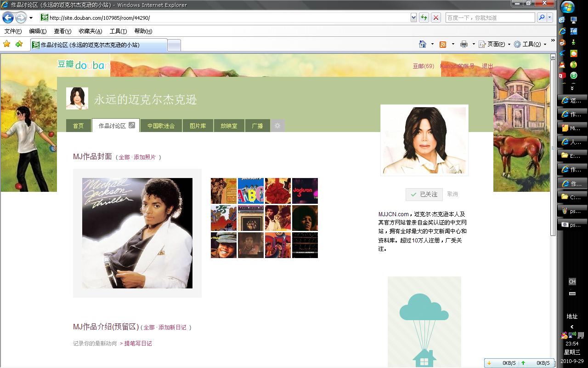Click the Add to Favorites icon
Image resolution: width=588 pixels, height=368 pixels.
click(19, 44)
